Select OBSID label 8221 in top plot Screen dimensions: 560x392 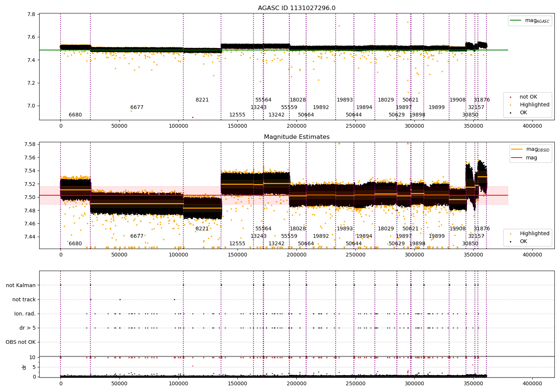point(202,100)
